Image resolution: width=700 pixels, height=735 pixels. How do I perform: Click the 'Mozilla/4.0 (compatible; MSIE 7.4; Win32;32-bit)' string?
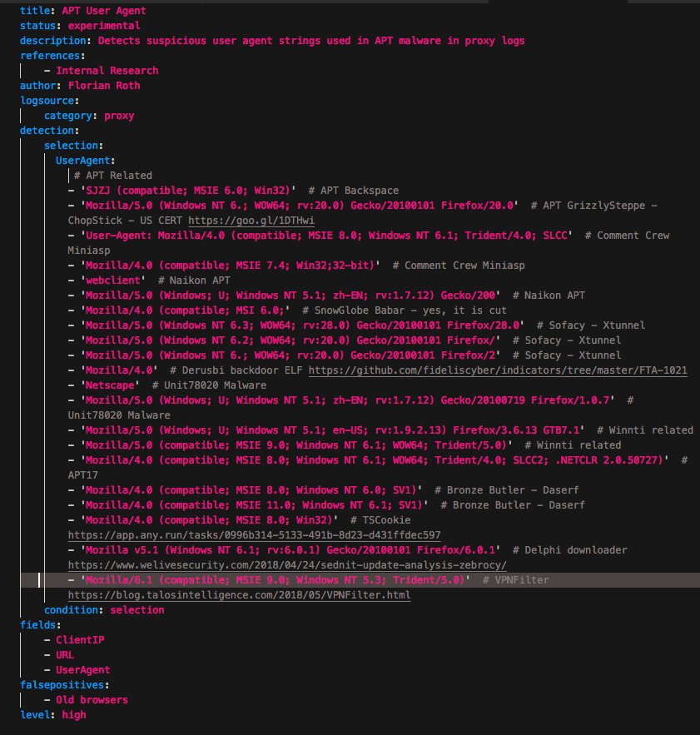(231, 266)
